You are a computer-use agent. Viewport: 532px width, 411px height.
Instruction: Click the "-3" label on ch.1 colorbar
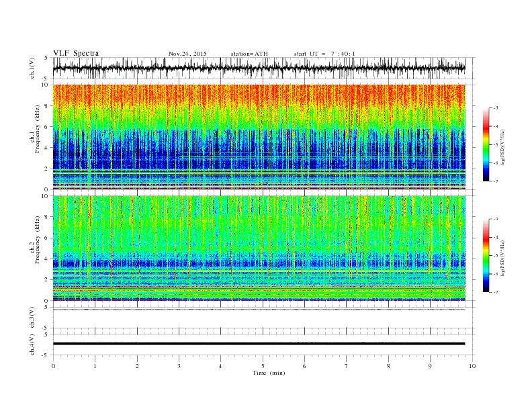496,108
